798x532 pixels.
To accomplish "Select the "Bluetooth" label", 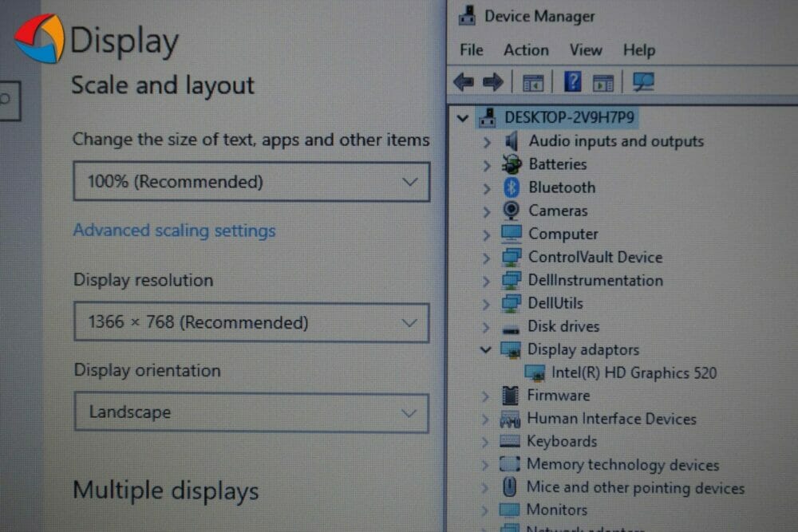I will tap(562, 187).
